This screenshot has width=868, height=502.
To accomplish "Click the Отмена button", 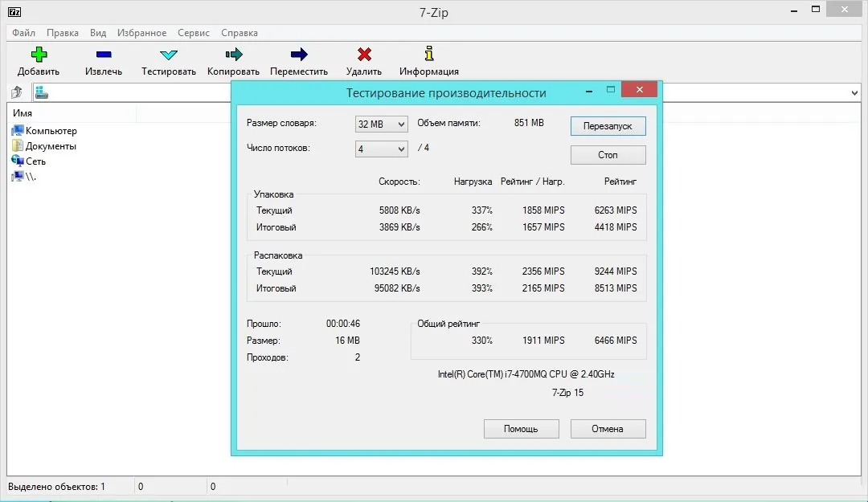I will 608,429.
